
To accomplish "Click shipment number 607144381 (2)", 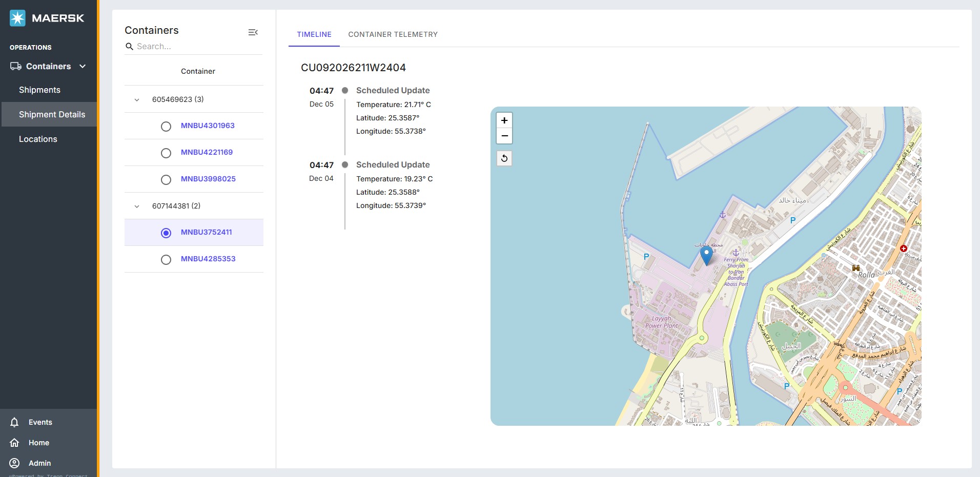I will (176, 206).
